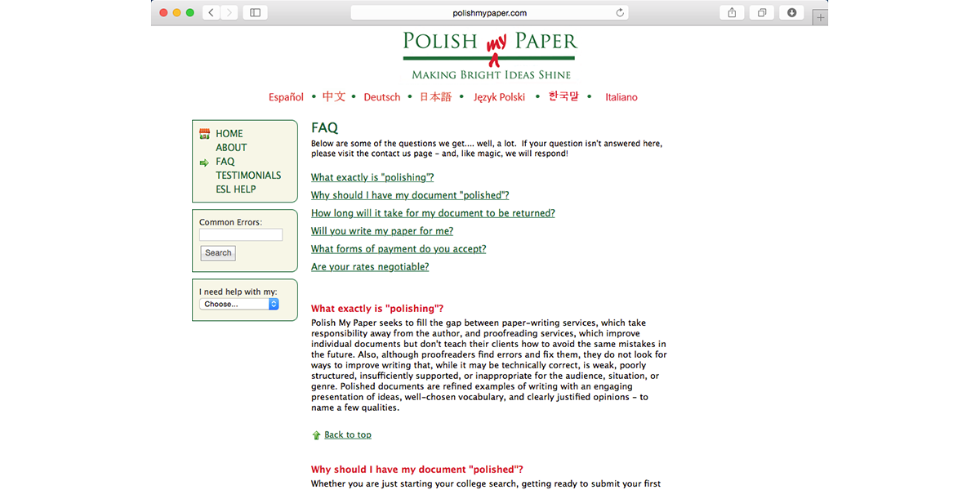Image resolution: width=980 pixels, height=490 pixels.
Task: Jump to 'What forms of payment do you accept?'
Action: point(399,249)
